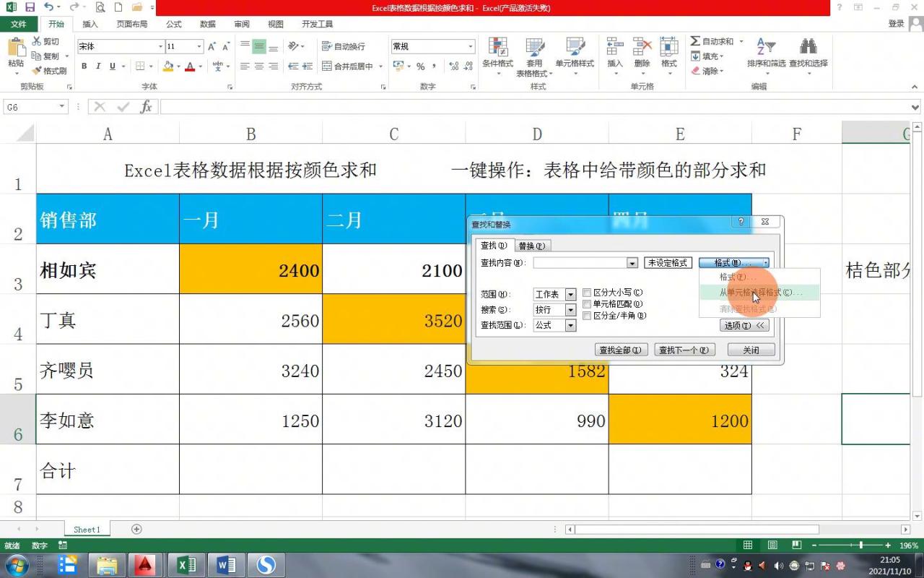Screen dimensions: 924x578
Task: Open the 插入 insert cells button
Action: pos(615,54)
